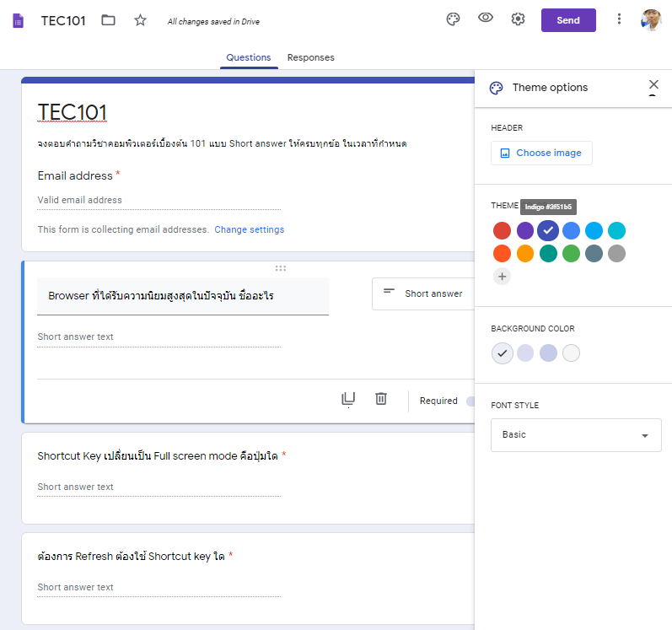Duplicate the selected question
Viewport: 672px width, 630px height.
(x=348, y=399)
